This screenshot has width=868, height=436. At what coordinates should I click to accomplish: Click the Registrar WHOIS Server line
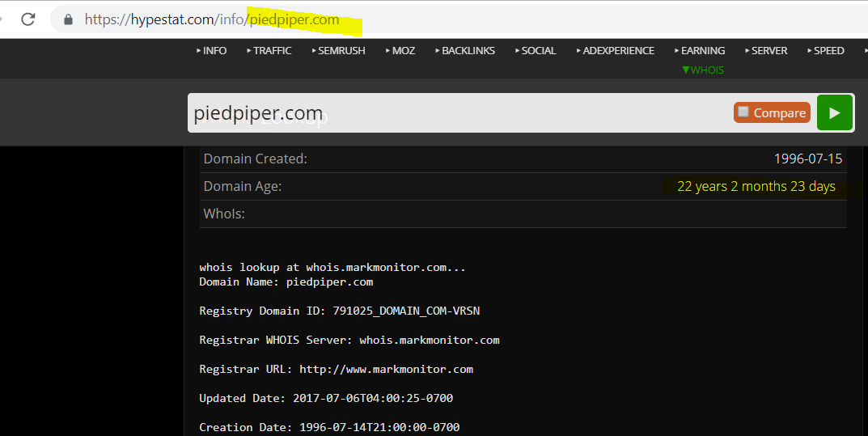click(349, 341)
